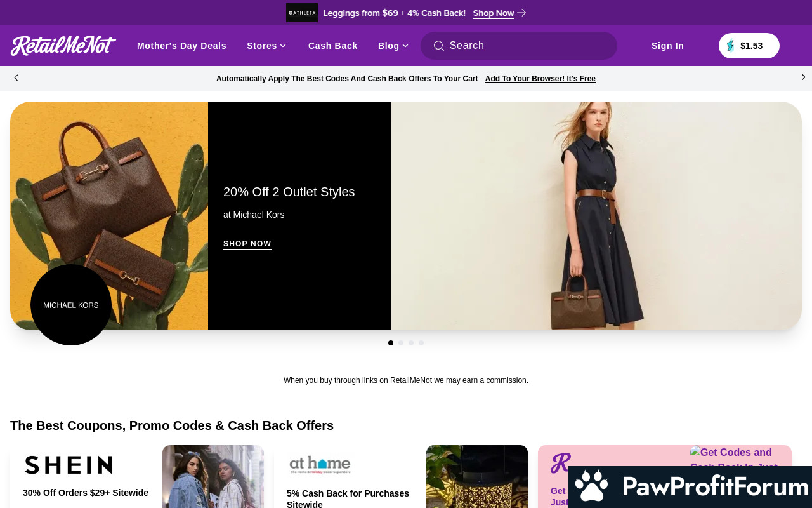Open 'Add To Your Browser! It's Free' link

coord(540,79)
